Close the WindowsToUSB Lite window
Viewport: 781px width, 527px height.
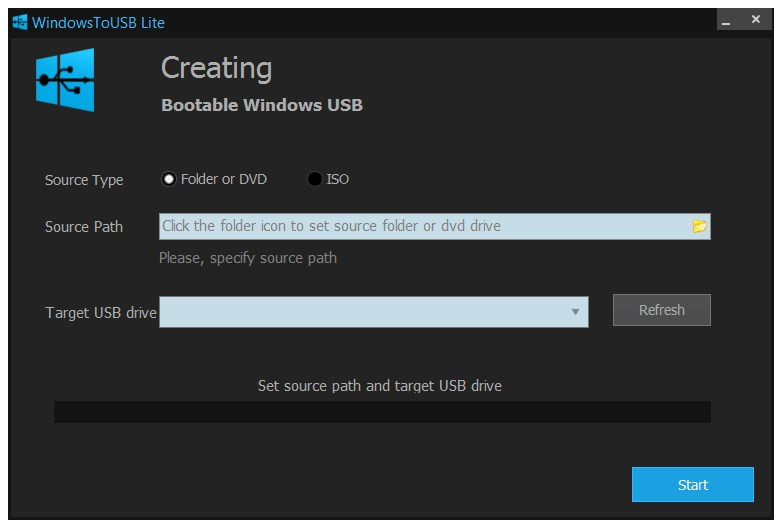point(756,19)
